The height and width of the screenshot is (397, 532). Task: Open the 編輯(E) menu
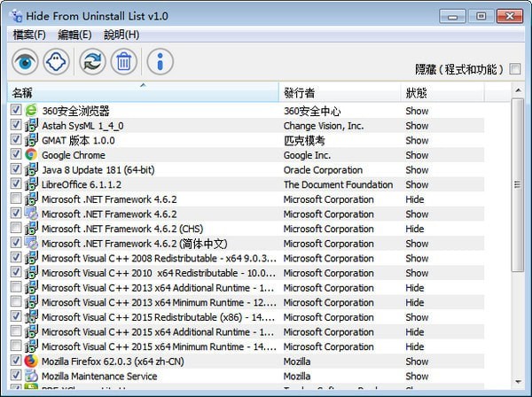(74, 35)
